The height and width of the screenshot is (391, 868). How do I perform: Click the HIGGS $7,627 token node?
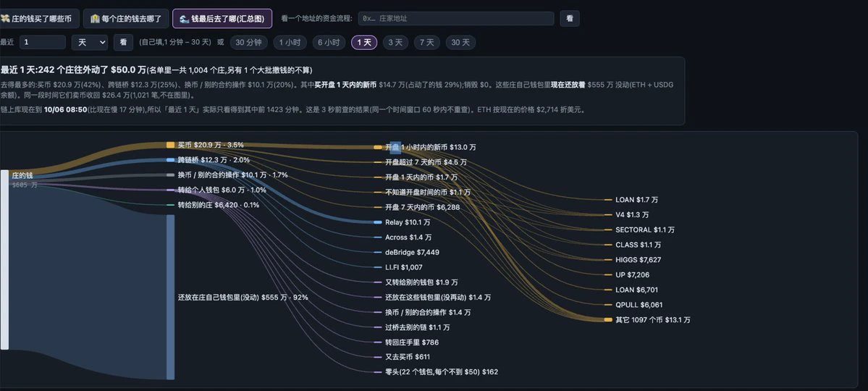pos(639,260)
